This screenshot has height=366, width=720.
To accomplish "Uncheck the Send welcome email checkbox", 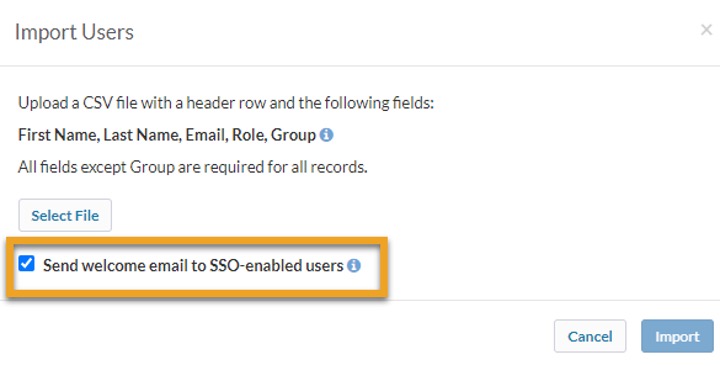I will pos(26,264).
